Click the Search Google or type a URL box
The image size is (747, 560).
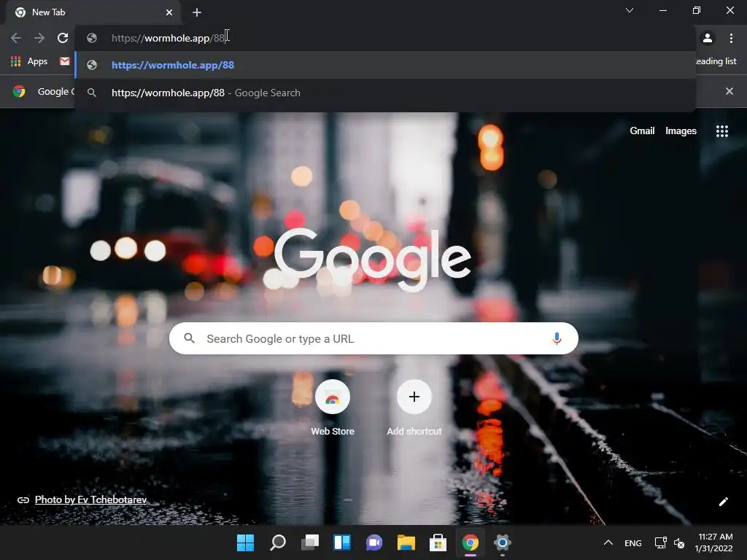pos(373,338)
